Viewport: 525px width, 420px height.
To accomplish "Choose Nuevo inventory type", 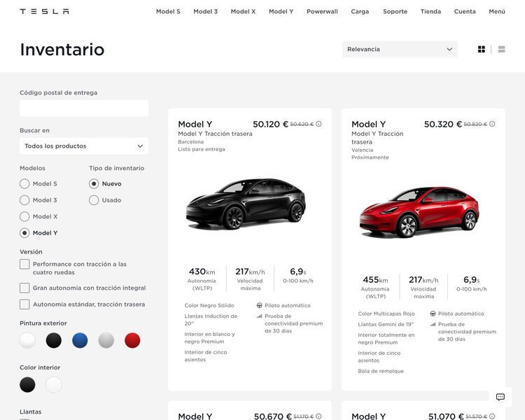I will click(x=94, y=183).
